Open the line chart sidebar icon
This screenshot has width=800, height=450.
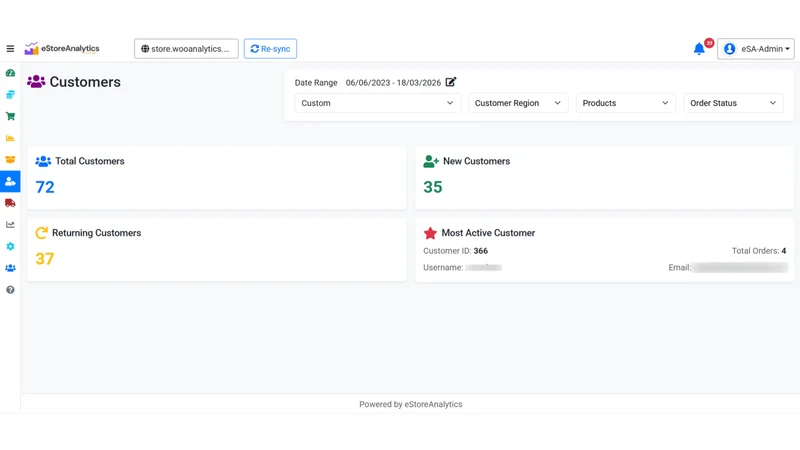tap(10, 224)
